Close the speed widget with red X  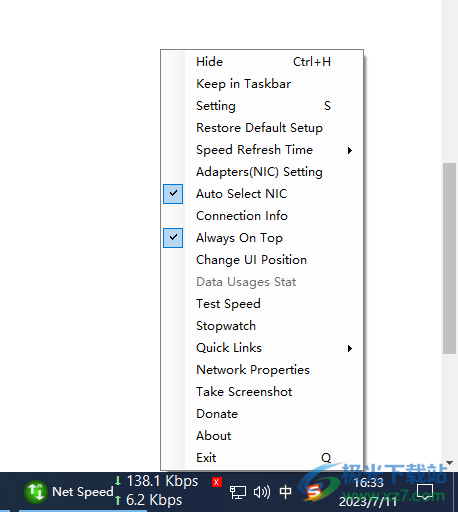(217, 482)
